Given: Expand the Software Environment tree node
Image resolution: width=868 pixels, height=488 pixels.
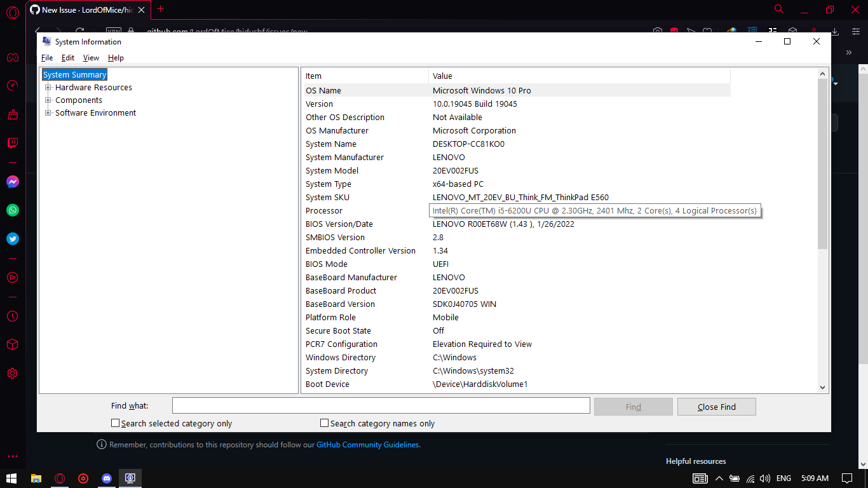Looking at the screenshot, I should 48,113.
